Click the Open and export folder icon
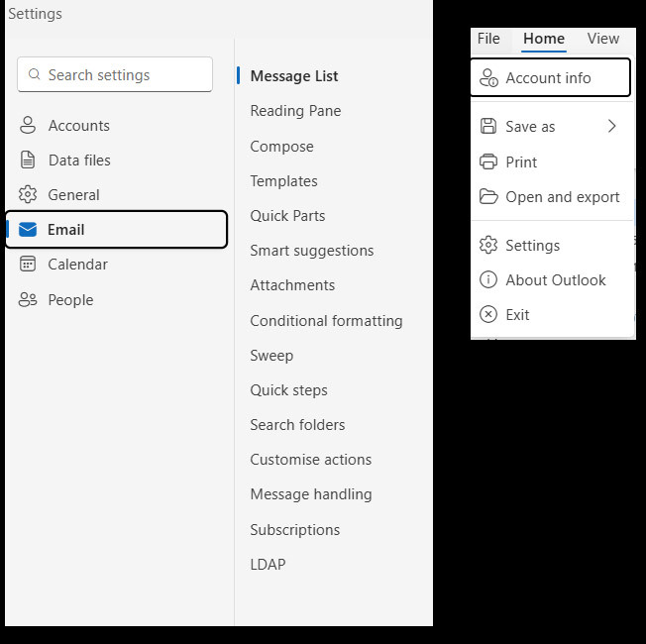The width and height of the screenshot is (646, 644). 488,196
